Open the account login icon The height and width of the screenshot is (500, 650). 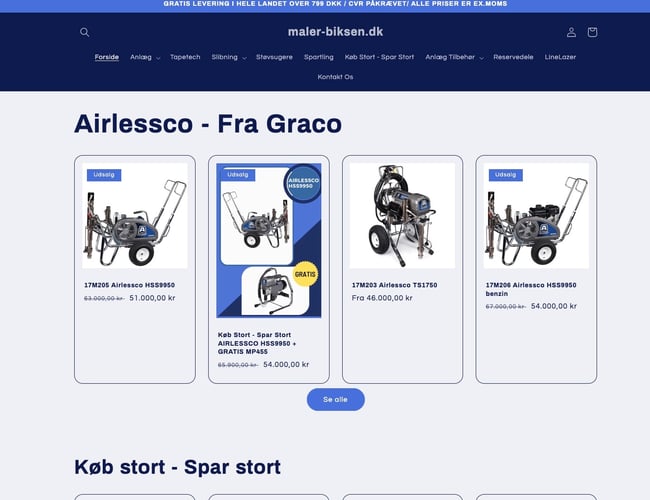click(x=571, y=32)
